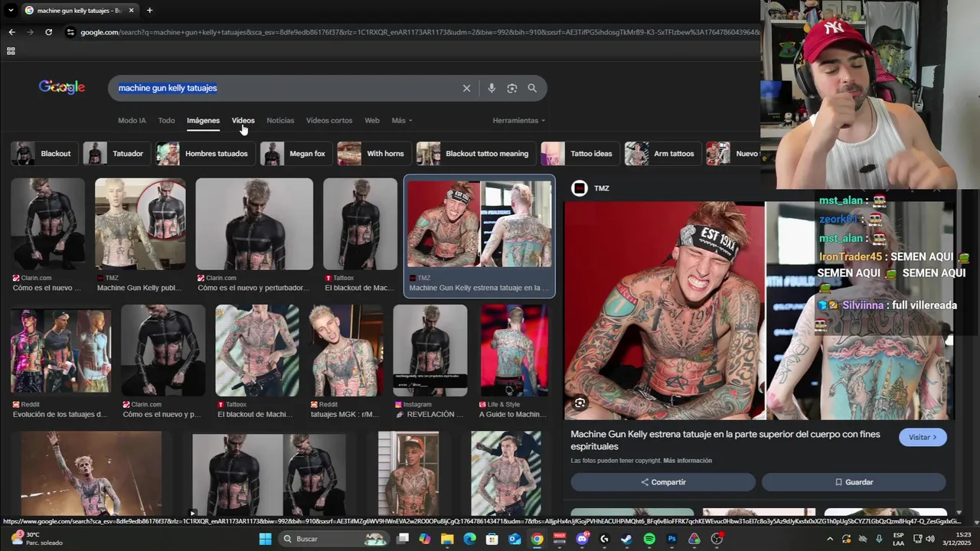Screen dimensions: 980x551
Task: Click the Imágenes tab
Action: coord(203,120)
